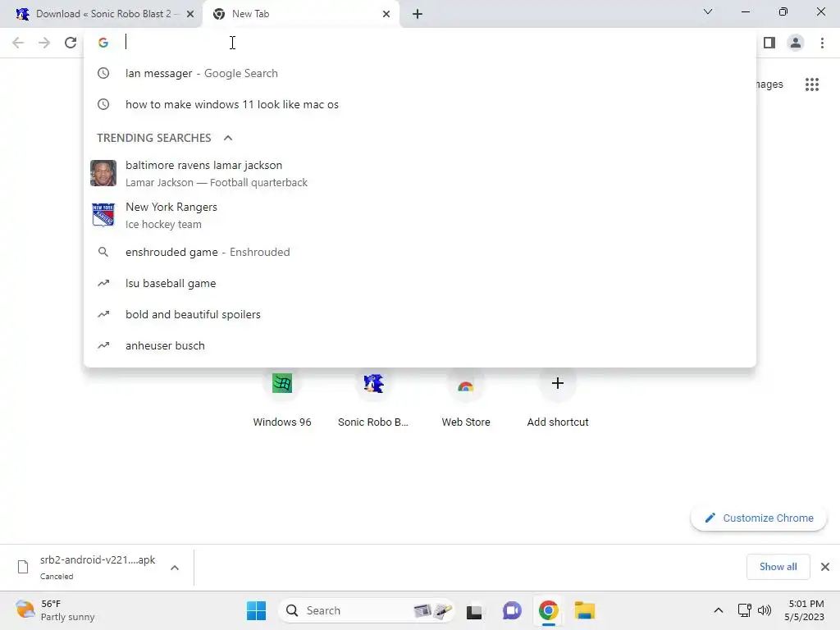
Task: Click the New York Rangers logo thumbnail
Action: pos(103,215)
